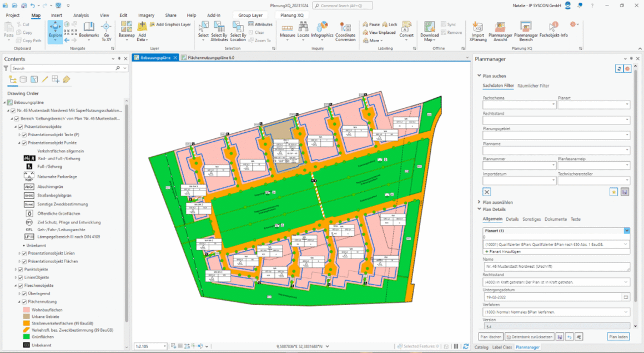
Task: Uncheck the Präsentationsobjekt Punkte layer
Action: click(x=24, y=143)
